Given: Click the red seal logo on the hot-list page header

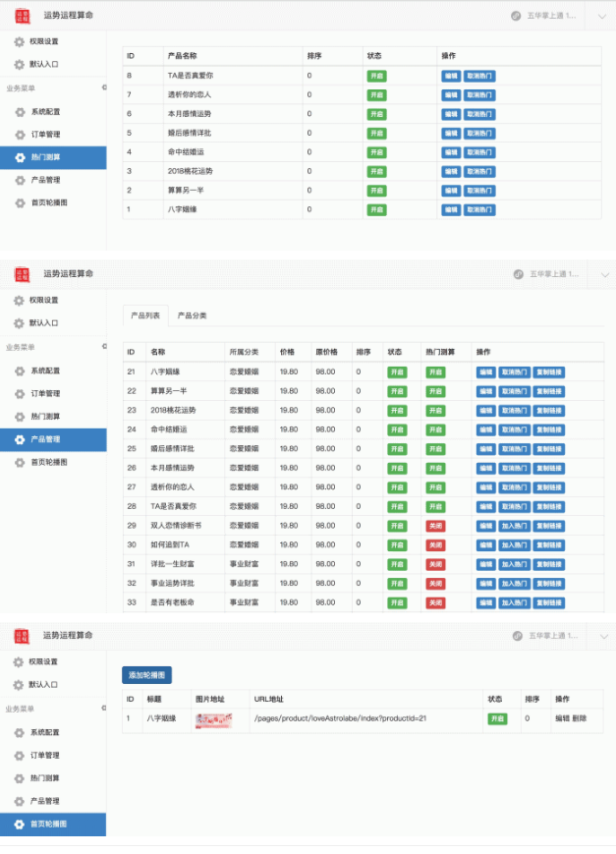Looking at the screenshot, I should [x=23, y=16].
